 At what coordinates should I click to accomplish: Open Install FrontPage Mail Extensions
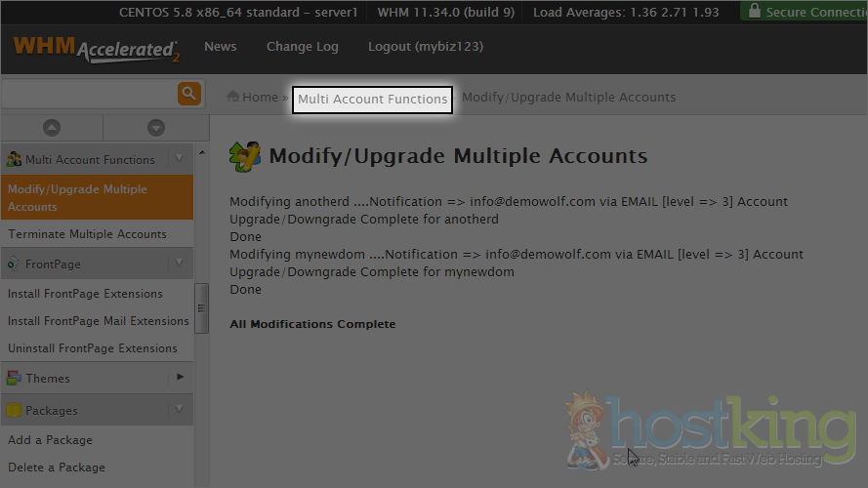(x=98, y=321)
